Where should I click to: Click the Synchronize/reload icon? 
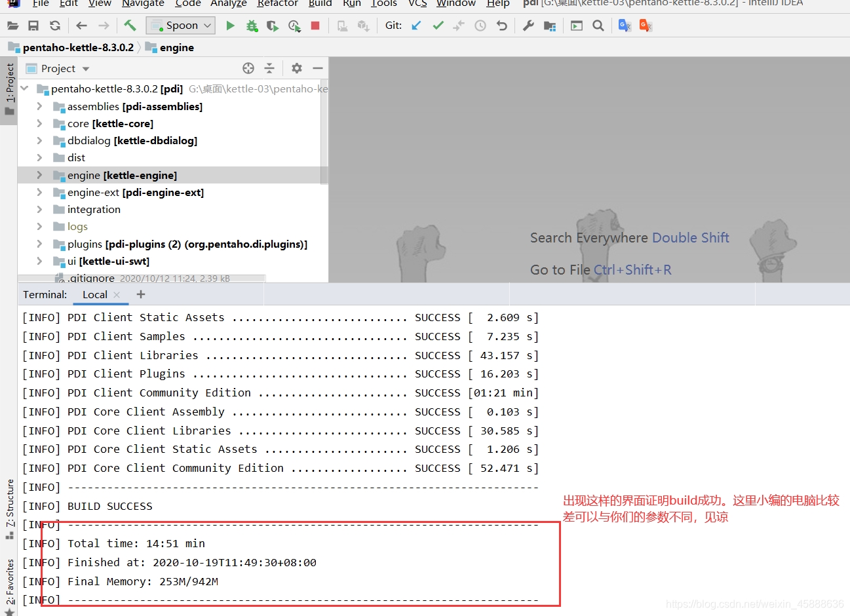click(x=55, y=26)
